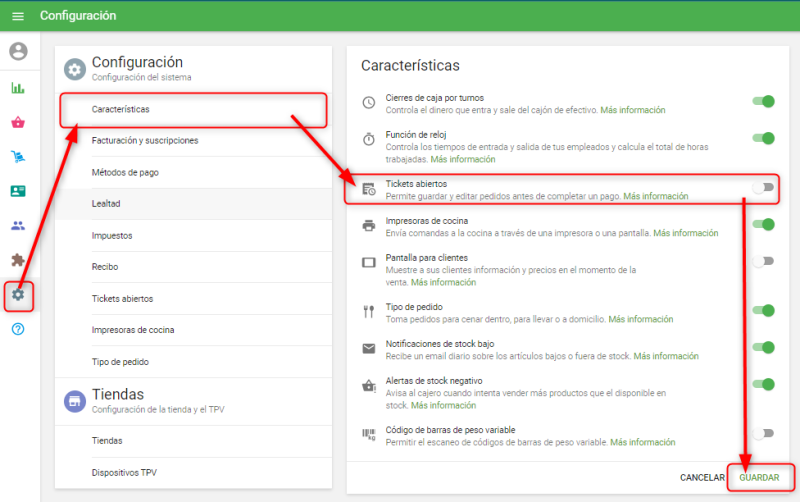Open the help question mark icon
Viewport: 800px width, 502px height.
(x=17, y=330)
